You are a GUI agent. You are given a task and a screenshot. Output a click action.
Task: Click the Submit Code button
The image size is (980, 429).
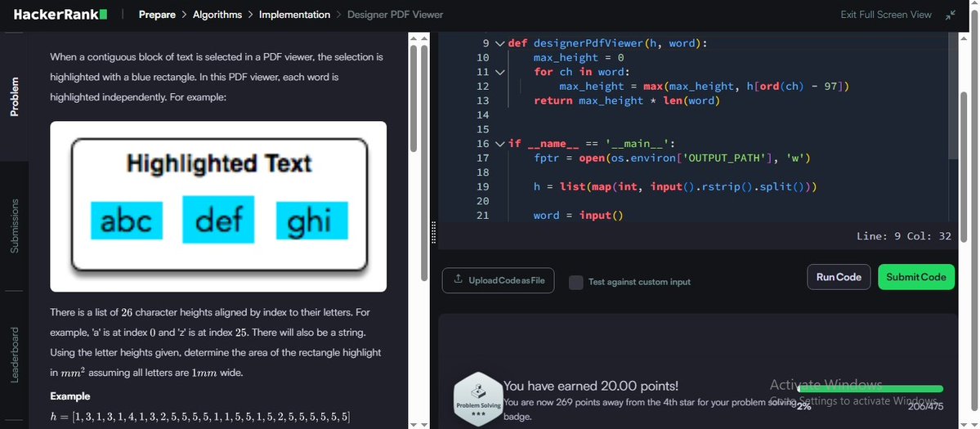click(916, 277)
